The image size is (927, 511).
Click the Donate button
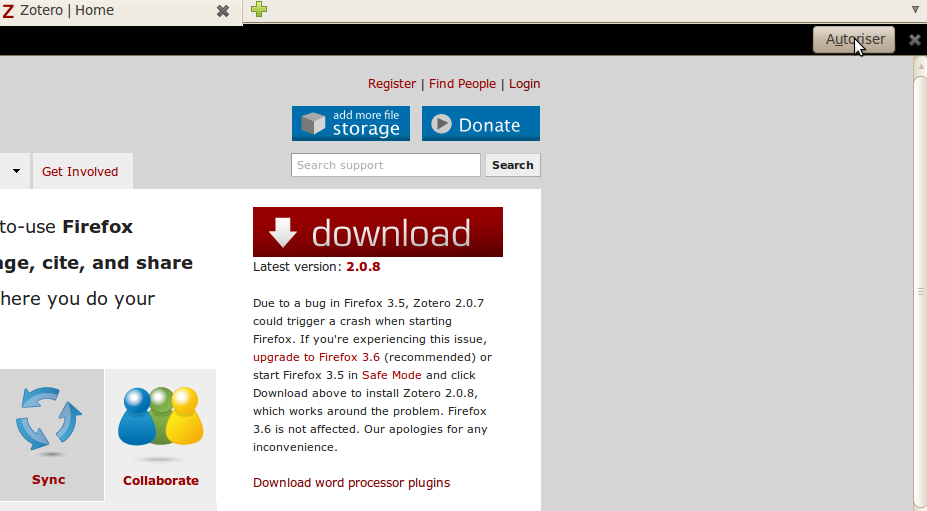481,124
